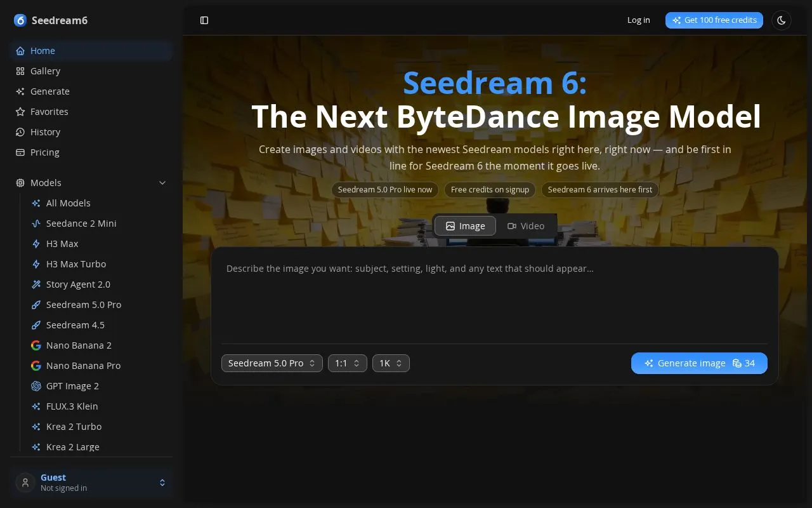The image size is (812, 508).
Task: Click the H3 Max lightning icon
Action: click(36, 244)
